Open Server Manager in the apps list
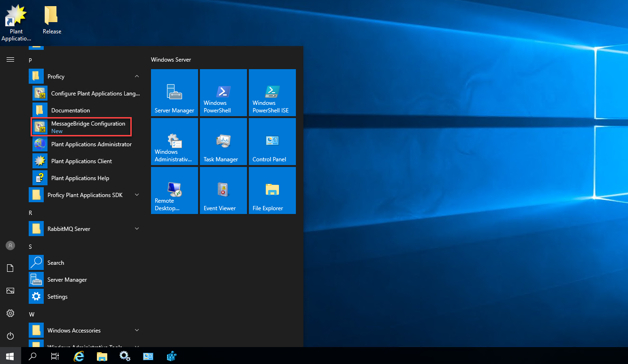628x364 pixels. [x=86, y=280]
